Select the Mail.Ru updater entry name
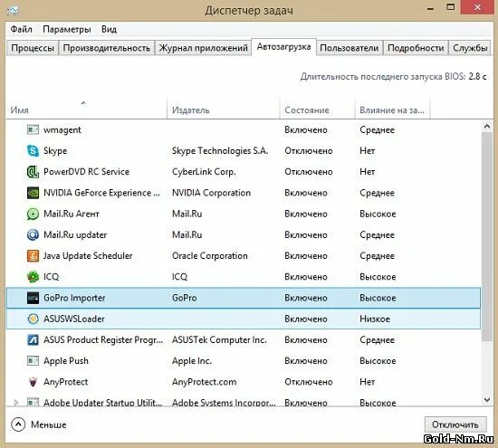This screenshot has height=448, width=498. click(75, 235)
